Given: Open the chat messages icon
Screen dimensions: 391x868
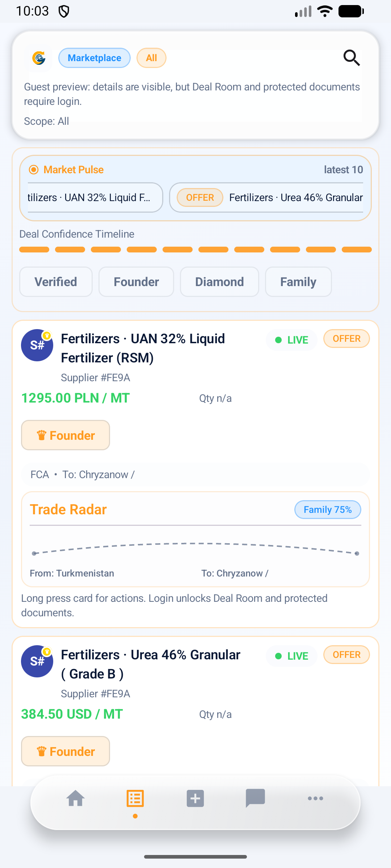Looking at the screenshot, I should tap(255, 798).
